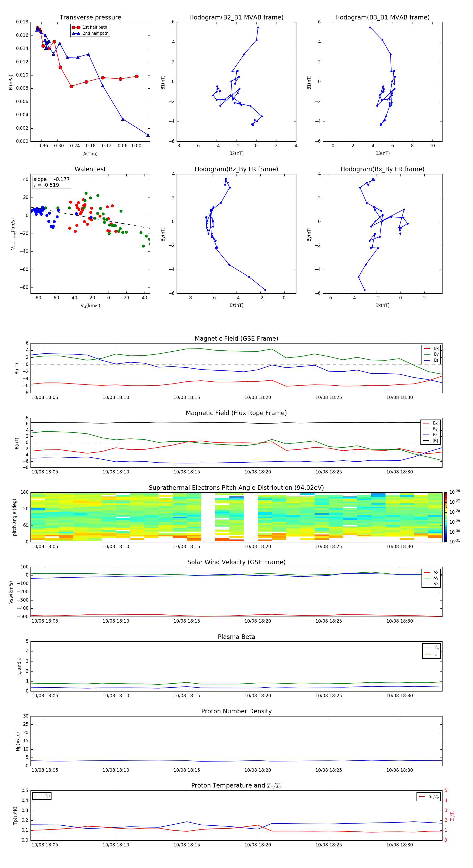This screenshot has height=868, width=473.
Task: Click the Suprathermal Electrons Pitch Angle Distribution title
Action: pos(236,488)
